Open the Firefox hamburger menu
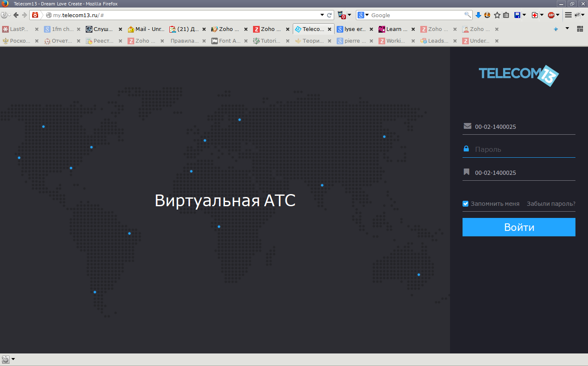Screen dimensions: 588x366 [x=568, y=15]
